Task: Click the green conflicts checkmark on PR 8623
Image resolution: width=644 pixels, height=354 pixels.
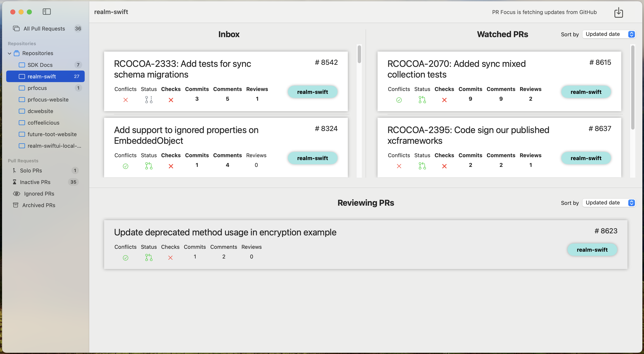Action: [x=126, y=258]
